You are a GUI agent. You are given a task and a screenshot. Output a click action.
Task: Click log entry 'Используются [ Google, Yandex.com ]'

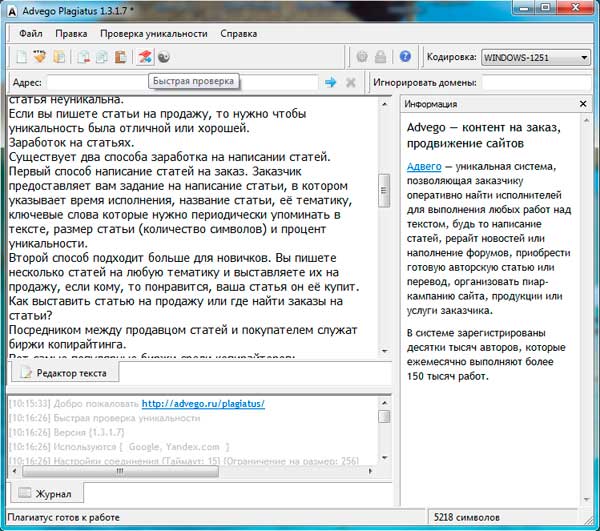pyautogui.click(x=141, y=447)
